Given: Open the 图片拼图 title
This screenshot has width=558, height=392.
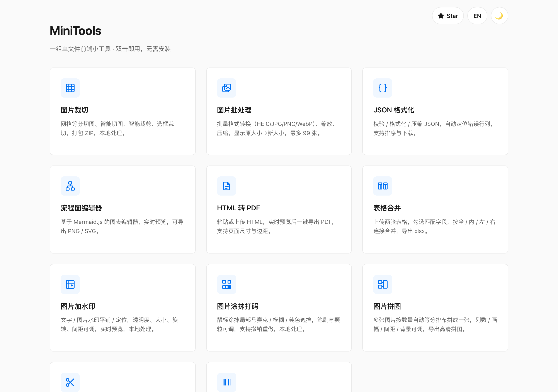Looking at the screenshot, I should (x=387, y=306).
